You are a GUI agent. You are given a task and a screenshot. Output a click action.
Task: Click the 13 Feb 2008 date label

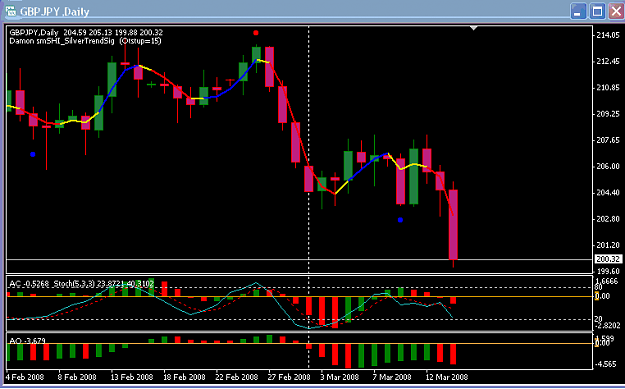click(131, 377)
